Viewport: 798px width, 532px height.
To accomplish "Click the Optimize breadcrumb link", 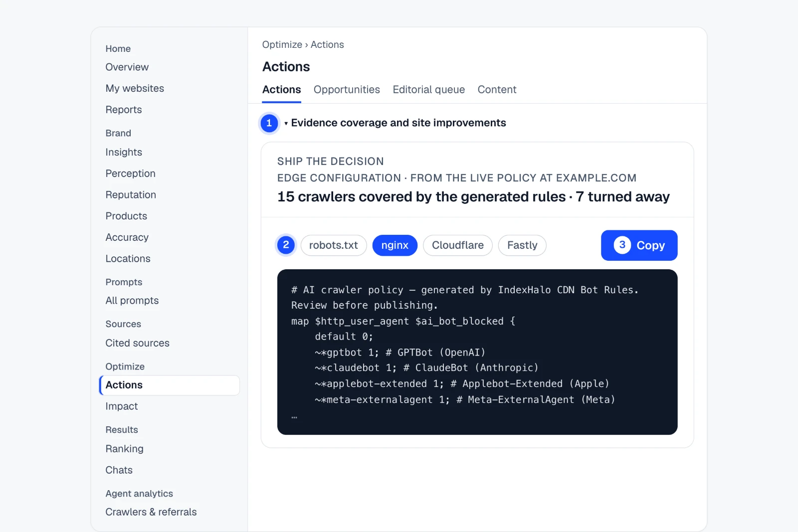I will 282,45.
